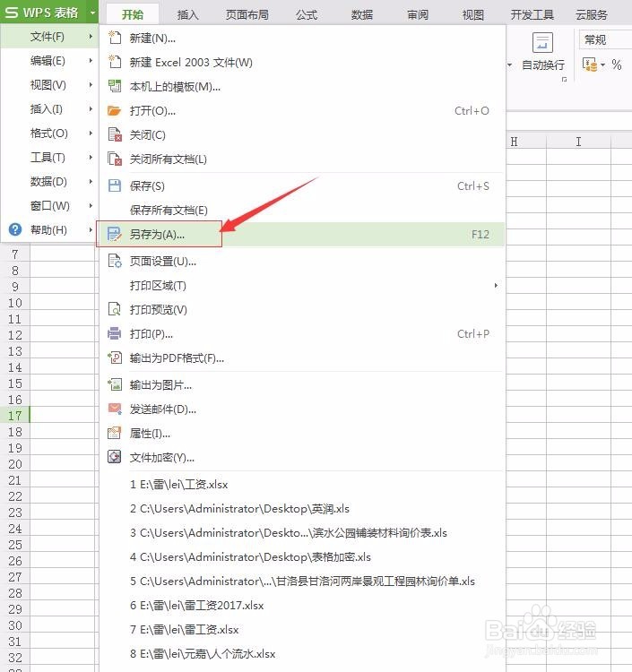The width and height of the screenshot is (632, 672).
Task: Open recent file 人个流水.xlsx
Action: 302,653
